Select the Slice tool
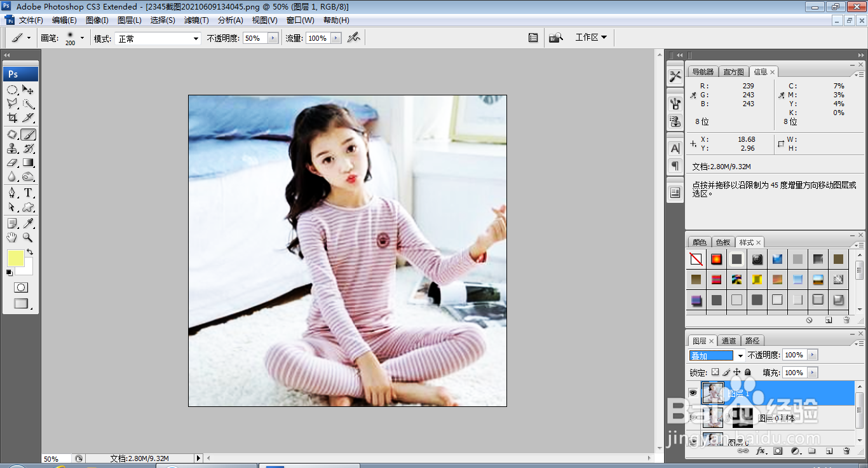The height and width of the screenshot is (468, 868). point(28,118)
